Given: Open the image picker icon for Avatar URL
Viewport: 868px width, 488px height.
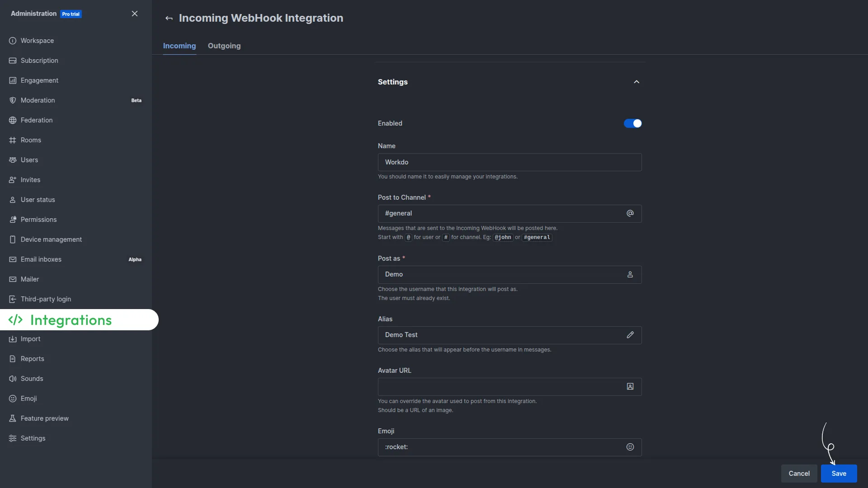Looking at the screenshot, I should (x=630, y=387).
